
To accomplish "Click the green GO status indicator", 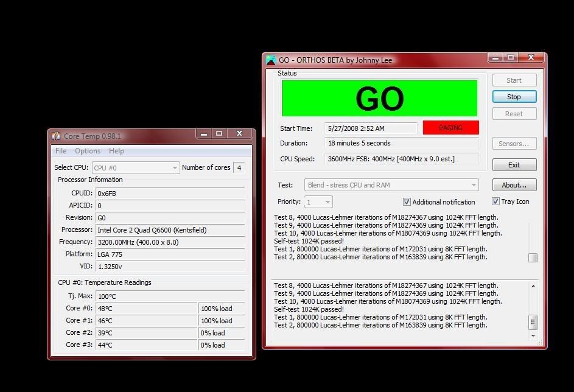I will click(380, 98).
